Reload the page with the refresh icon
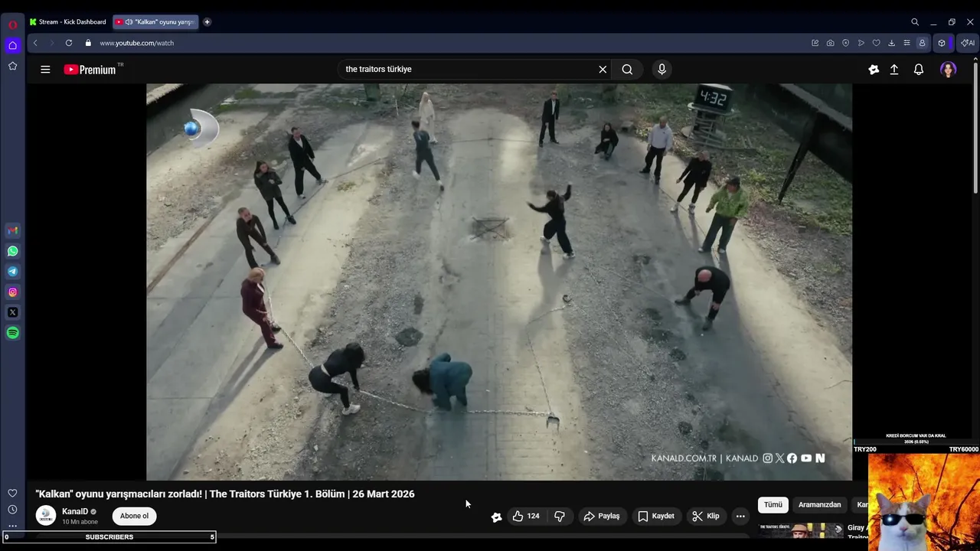The image size is (980, 551). pyautogui.click(x=69, y=43)
